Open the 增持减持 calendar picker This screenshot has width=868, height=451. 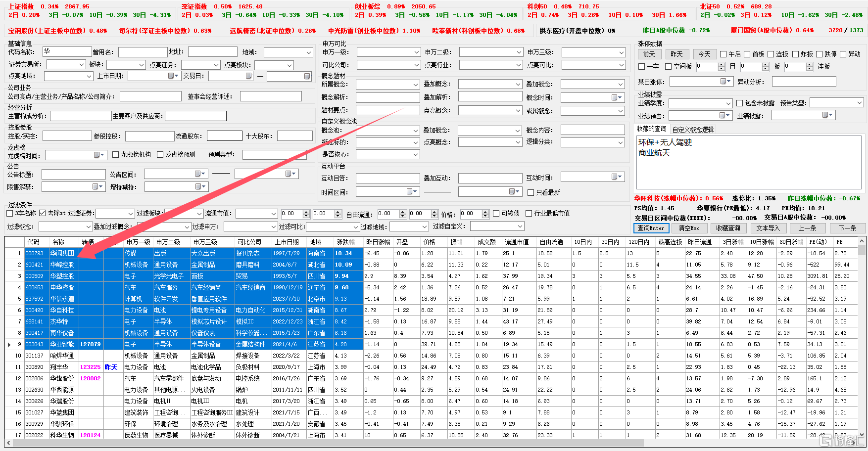pyautogui.click(x=200, y=187)
